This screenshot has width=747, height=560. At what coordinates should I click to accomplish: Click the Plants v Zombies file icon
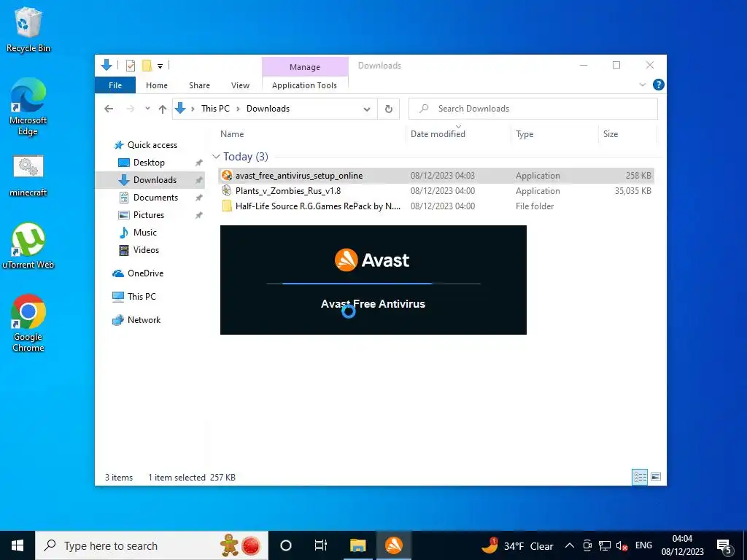228,191
